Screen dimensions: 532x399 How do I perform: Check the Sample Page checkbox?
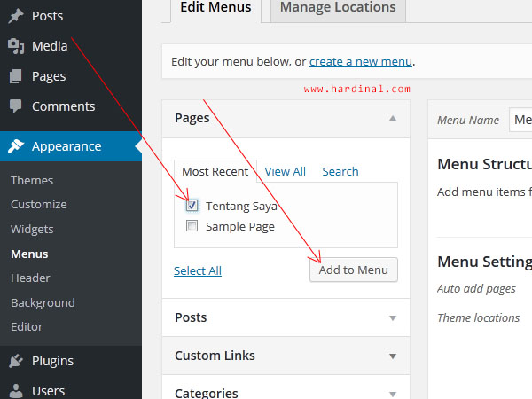pyautogui.click(x=192, y=226)
